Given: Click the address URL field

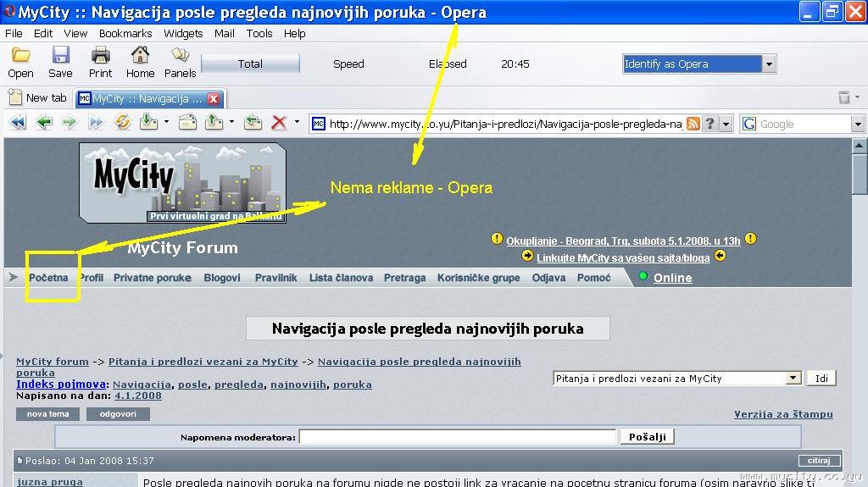Looking at the screenshot, I should pos(505,124).
